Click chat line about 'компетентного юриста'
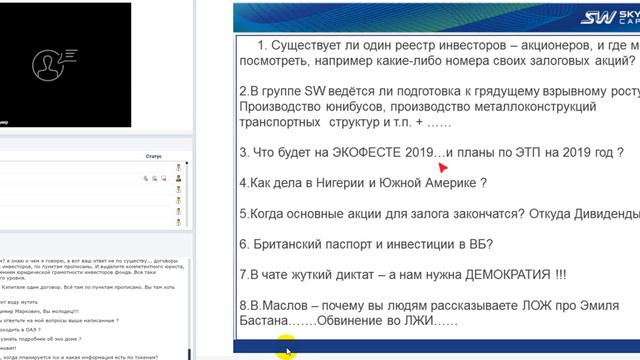 pos(92,267)
